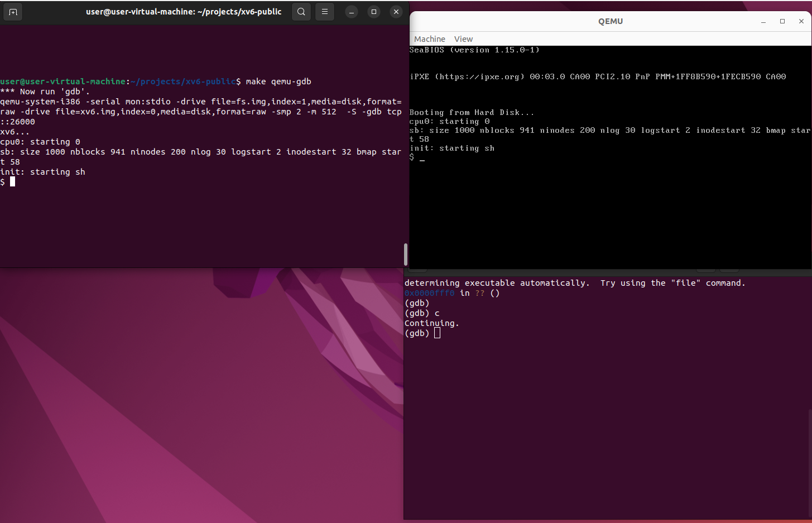
Task: Open the View menu in QEMU
Action: click(x=463, y=39)
